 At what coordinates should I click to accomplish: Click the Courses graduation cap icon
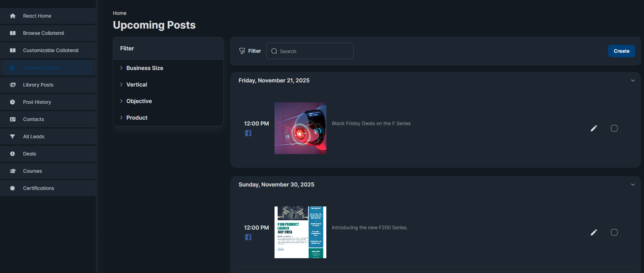13,171
